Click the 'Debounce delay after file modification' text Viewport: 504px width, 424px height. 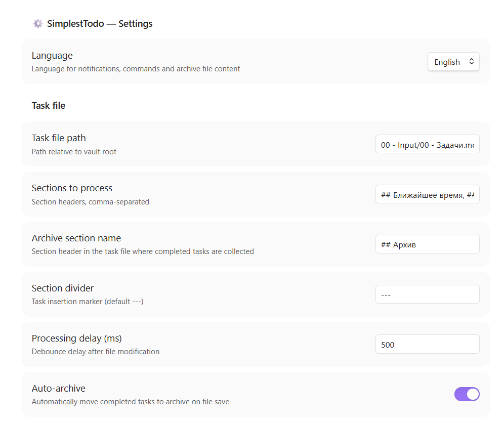click(96, 352)
